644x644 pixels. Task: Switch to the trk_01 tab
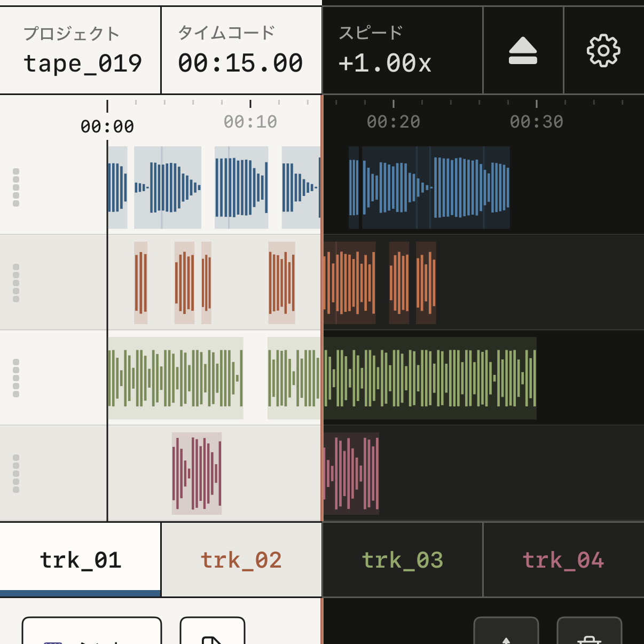tap(80, 560)
